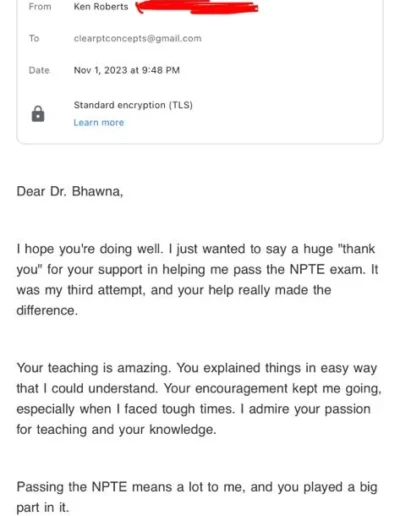Click the greeting Dear Dr. Bhawna
This screenshot has width=400, height=516.
pos(70,192)
